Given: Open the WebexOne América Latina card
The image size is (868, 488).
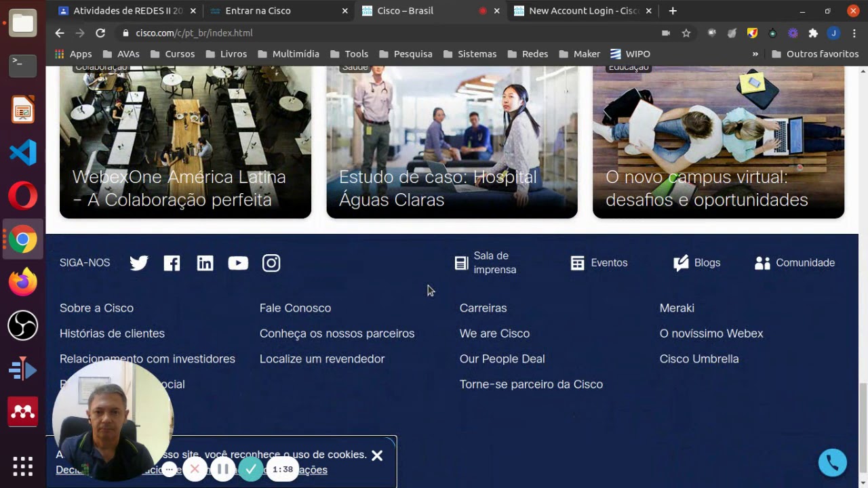Looking at the screenshot, I should [185, 142].
